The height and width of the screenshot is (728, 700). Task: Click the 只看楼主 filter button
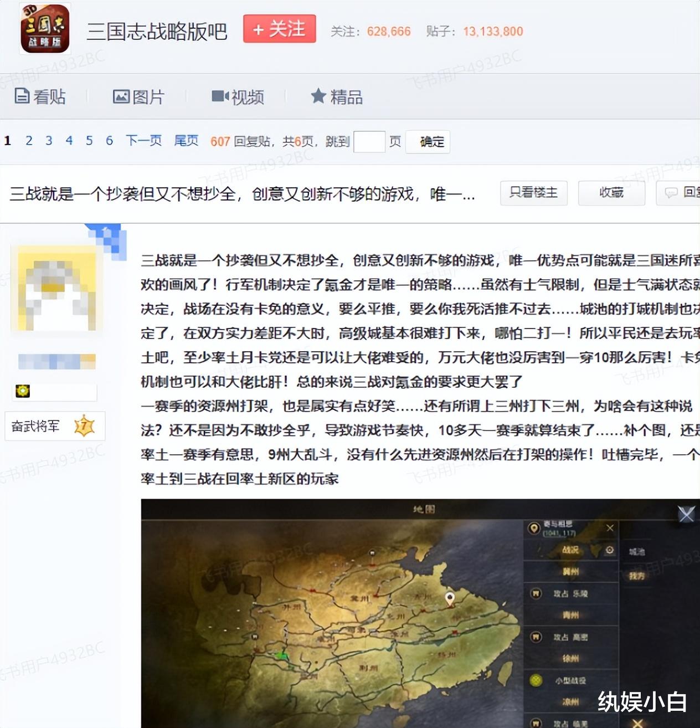point(534,193)
